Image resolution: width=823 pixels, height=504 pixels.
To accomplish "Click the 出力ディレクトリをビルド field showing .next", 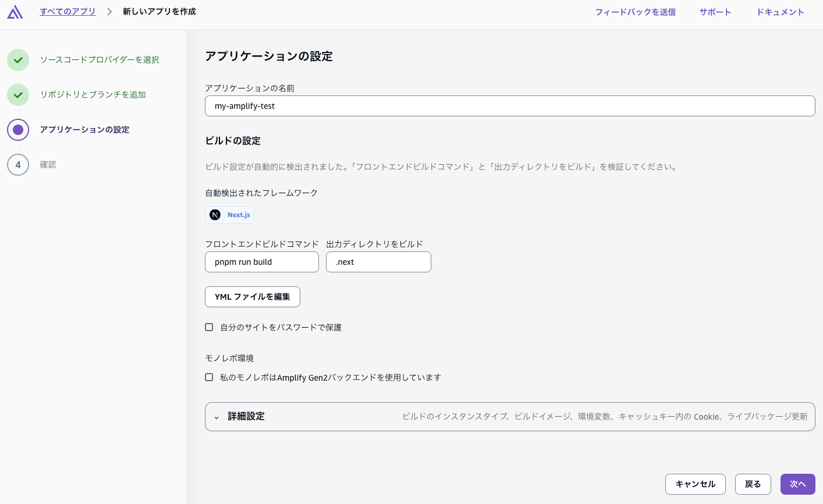I will pos(378,262).
